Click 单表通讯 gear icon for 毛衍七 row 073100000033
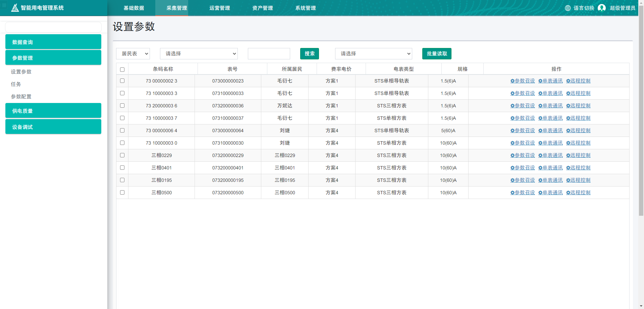 pyautogui.click(x=540, y=93)
